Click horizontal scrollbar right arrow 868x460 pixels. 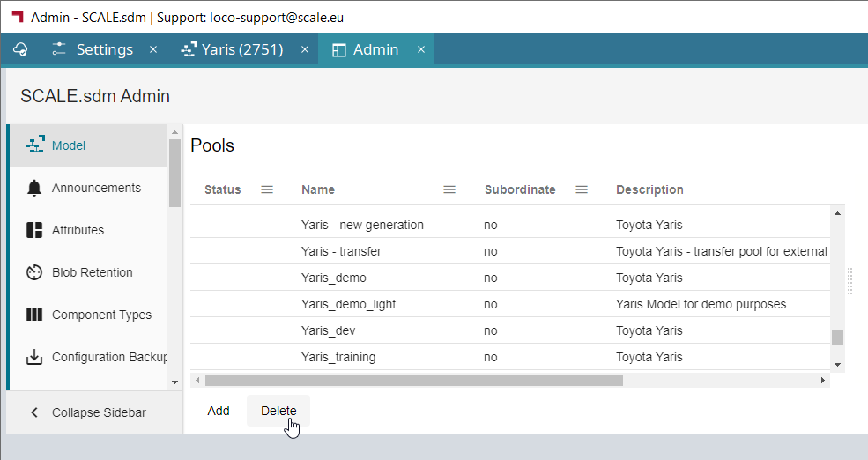point(822,381)
